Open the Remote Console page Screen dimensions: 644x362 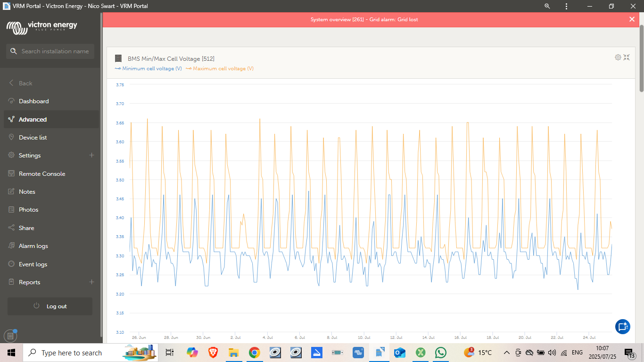[42, 174]
